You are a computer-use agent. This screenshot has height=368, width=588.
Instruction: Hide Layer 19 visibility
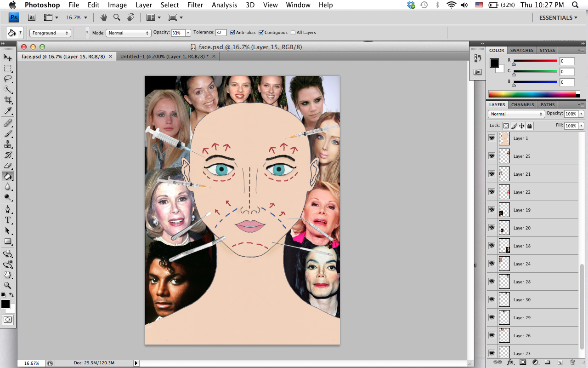(x=492, y=210)
